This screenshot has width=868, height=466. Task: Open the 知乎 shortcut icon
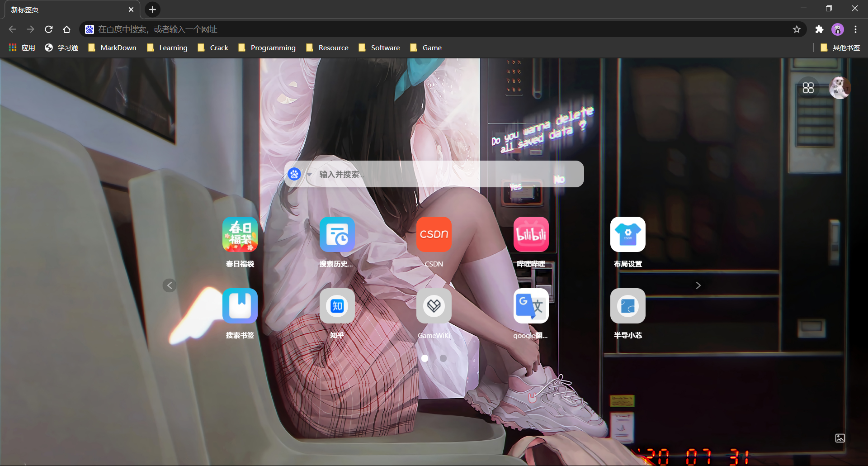[337, 306]
